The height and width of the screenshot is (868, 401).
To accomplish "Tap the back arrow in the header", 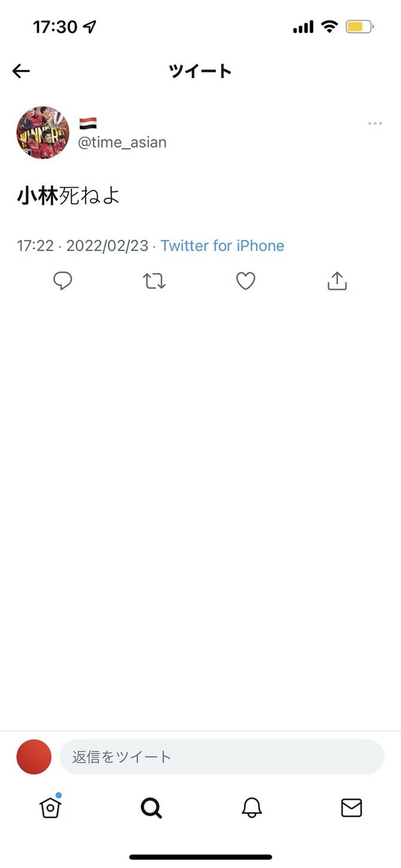I will pos(21,72).
